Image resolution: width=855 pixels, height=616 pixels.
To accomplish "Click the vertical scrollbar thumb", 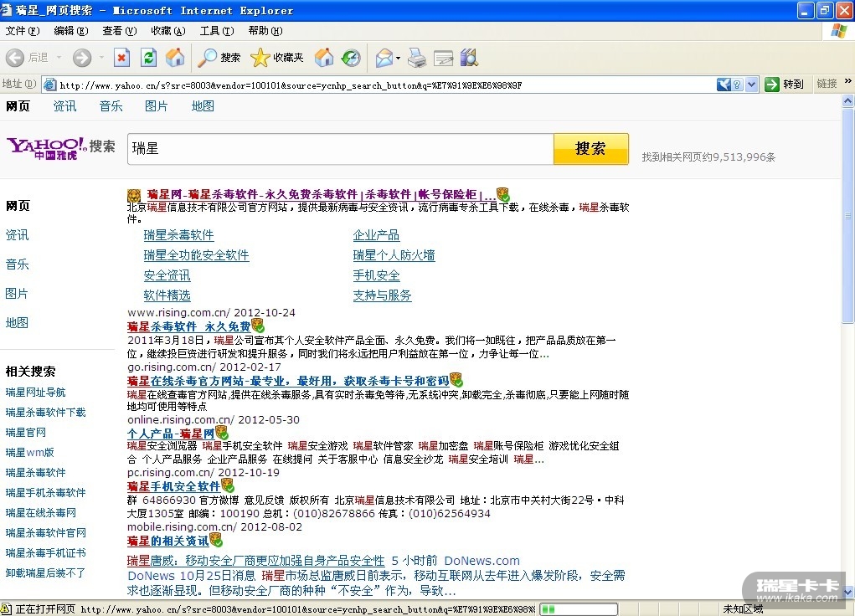I will (848, 216).
